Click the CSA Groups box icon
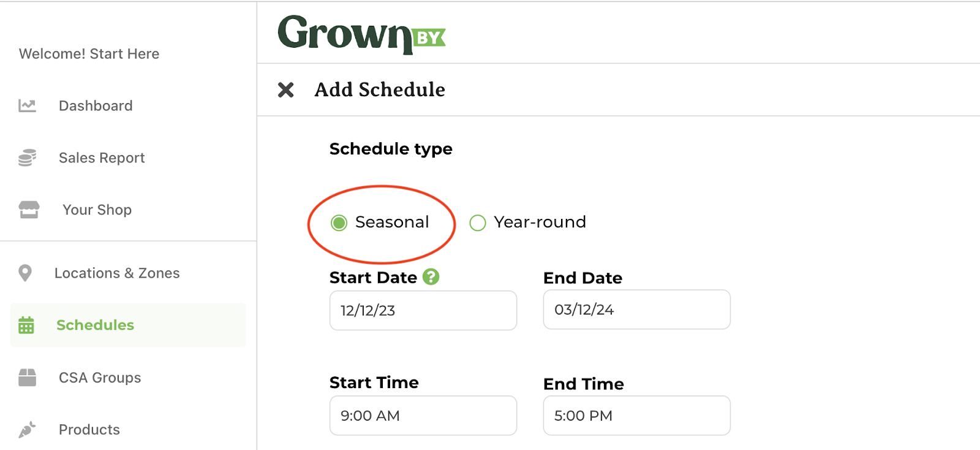 coord(28,378)
